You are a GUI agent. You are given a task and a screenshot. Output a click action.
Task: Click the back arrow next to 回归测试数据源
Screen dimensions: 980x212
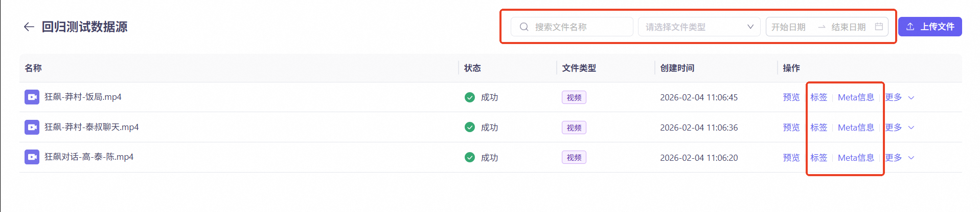[x=29, y=27]
